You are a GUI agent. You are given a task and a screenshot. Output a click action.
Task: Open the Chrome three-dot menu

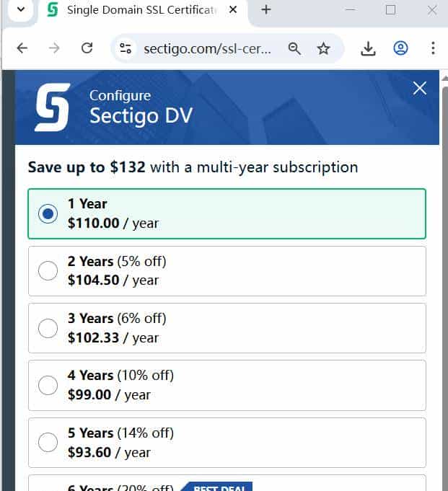(x=433, y=48)
